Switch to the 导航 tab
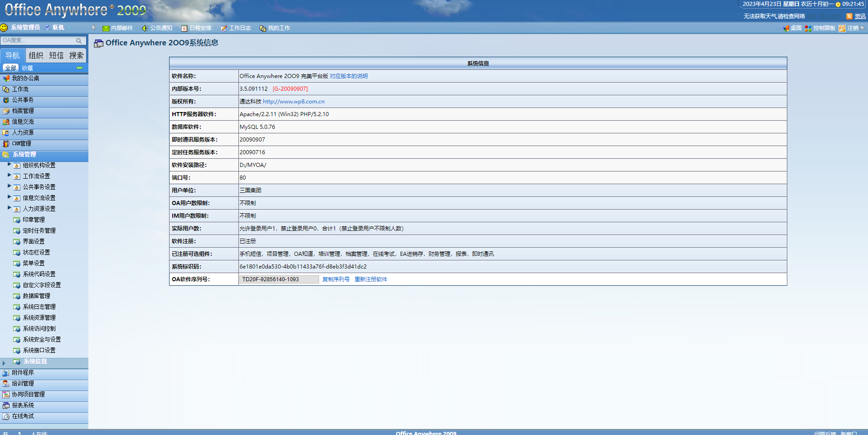 point(13,55)
